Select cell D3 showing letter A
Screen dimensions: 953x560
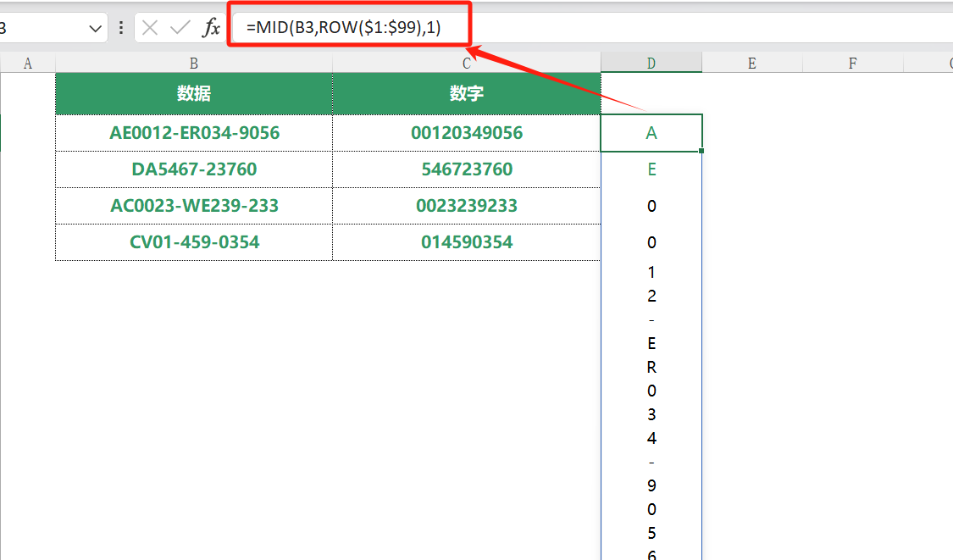(651, 132)
